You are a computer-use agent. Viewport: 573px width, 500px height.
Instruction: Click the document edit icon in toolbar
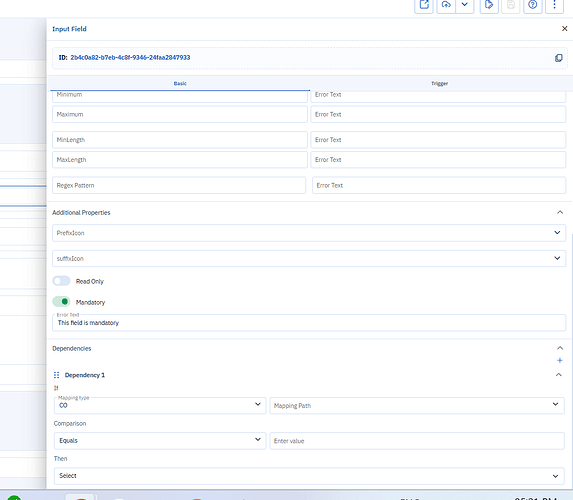coord(489,5)
